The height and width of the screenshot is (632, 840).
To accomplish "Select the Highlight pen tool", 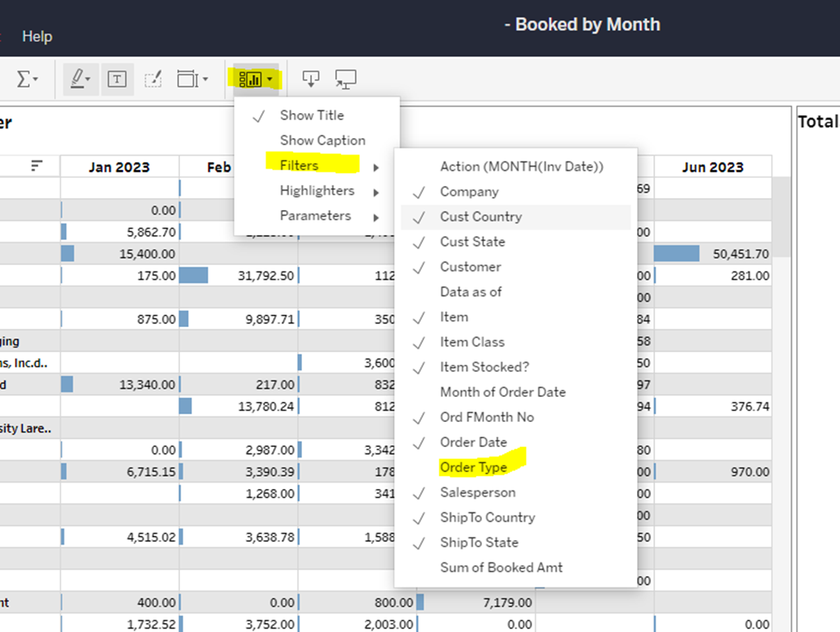I will (80, 80).
